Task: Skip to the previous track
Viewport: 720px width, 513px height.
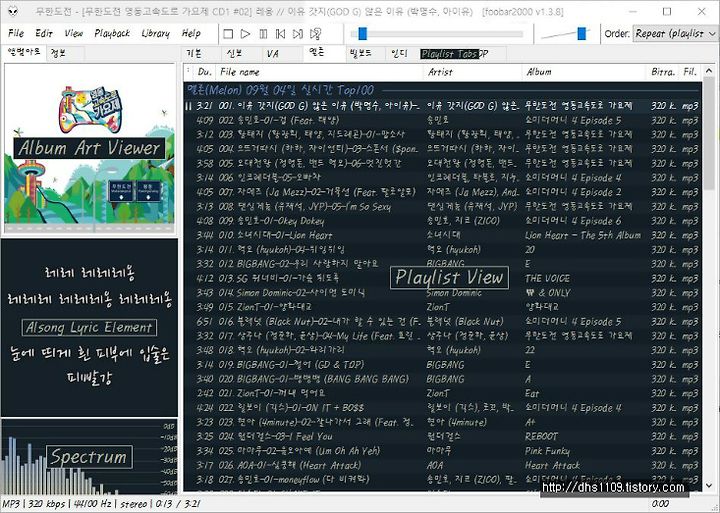Action: click(x=281, y=34)
